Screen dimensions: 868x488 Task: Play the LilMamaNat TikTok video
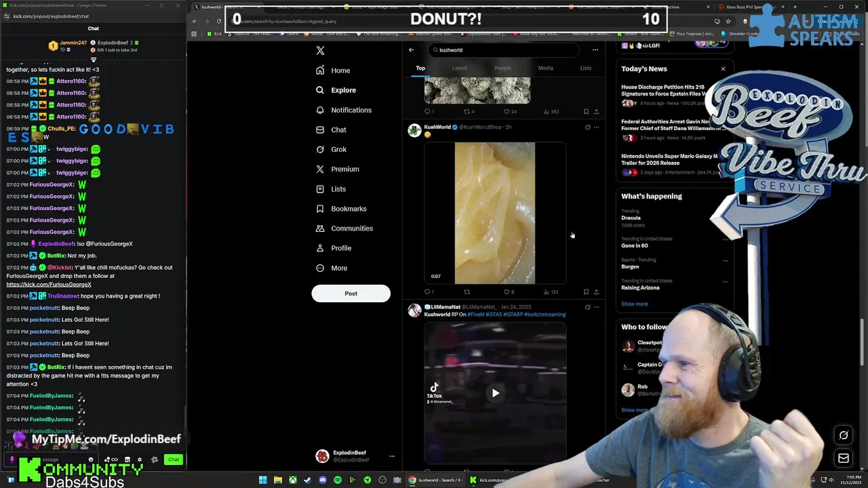495,393
